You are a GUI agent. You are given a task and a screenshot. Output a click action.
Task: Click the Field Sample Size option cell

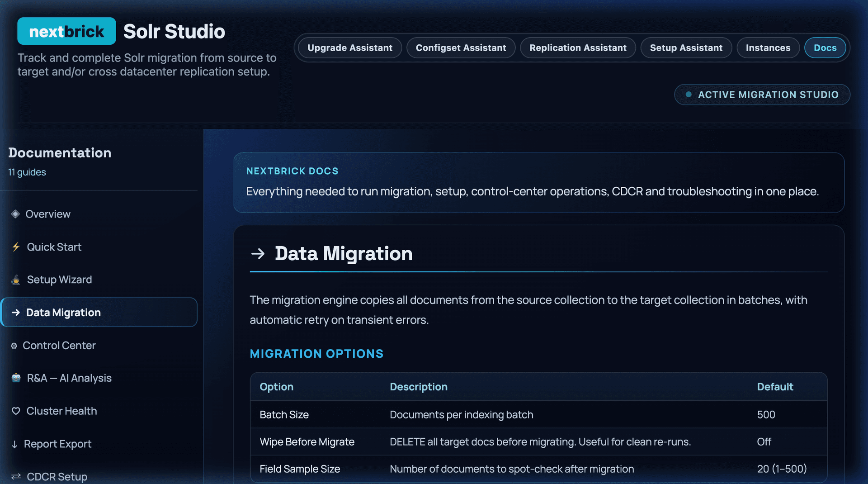tap(300, 469)
